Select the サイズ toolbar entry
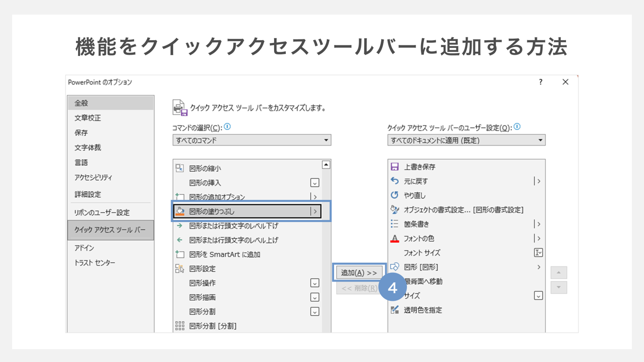644x362 pixels. coord(466,296)
